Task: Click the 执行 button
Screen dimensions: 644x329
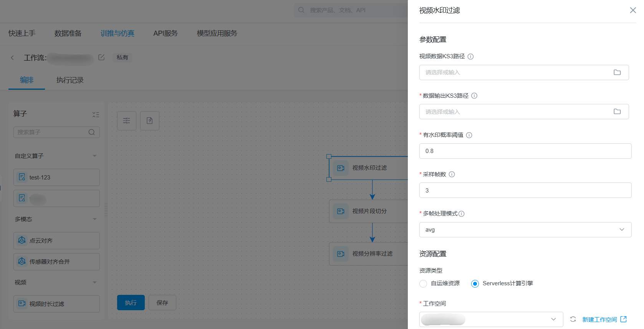Action: tap(131, 303)
